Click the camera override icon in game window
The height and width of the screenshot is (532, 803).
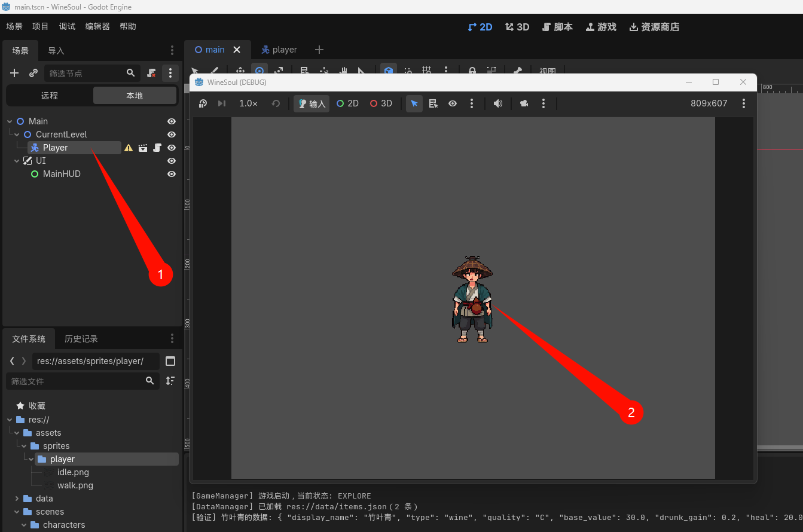click(x=524, y=103)
